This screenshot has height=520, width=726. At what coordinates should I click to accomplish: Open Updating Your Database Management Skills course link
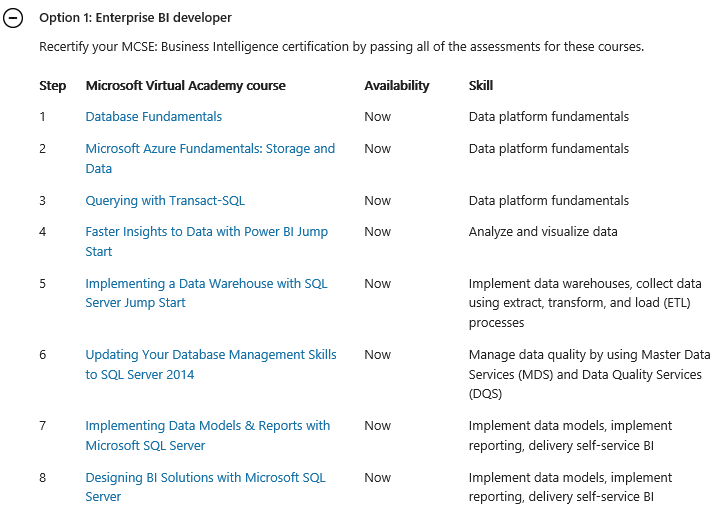coord(211,364)
